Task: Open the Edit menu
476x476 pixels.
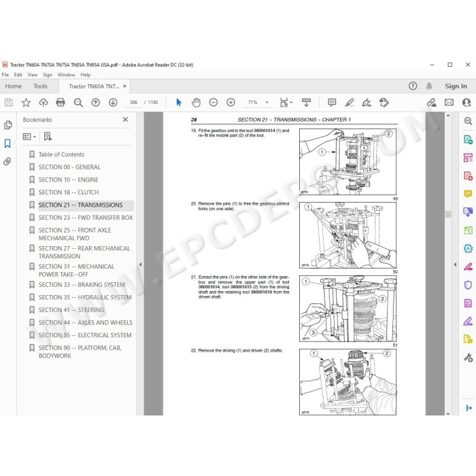Action: (18, 75)
